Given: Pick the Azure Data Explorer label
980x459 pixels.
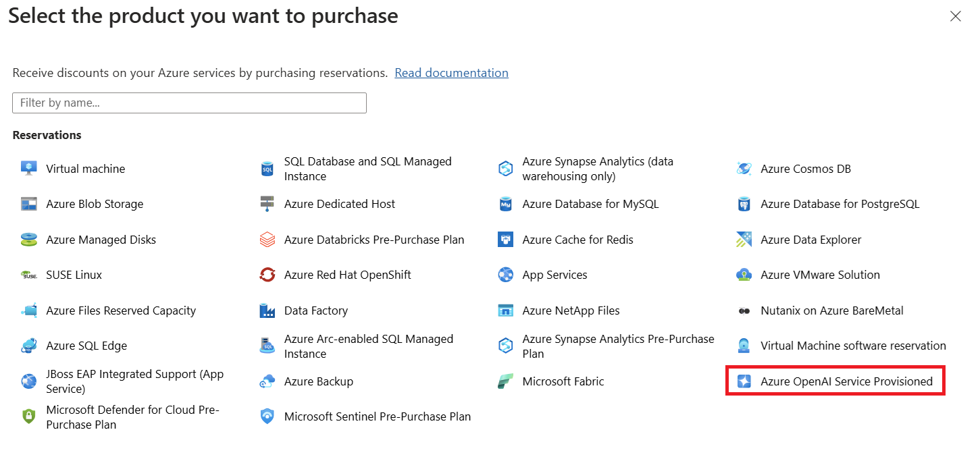Looking at the screenshot, I should coord(811,240).
